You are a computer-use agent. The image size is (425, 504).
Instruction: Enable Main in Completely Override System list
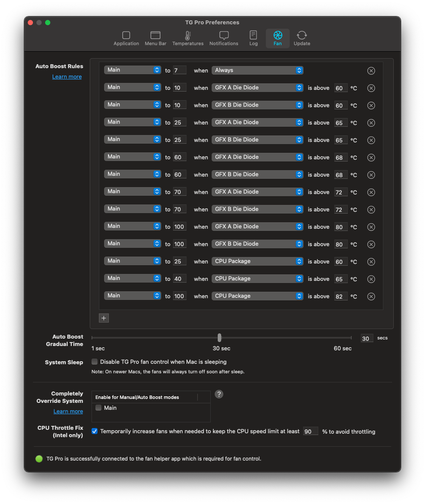pyautogui.click(x=98, y=408)
